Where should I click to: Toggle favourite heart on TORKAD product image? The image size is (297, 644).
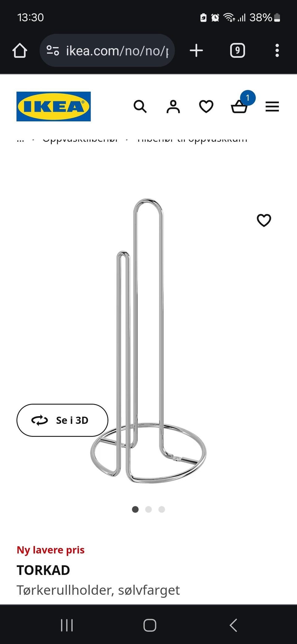pos(264,220)
